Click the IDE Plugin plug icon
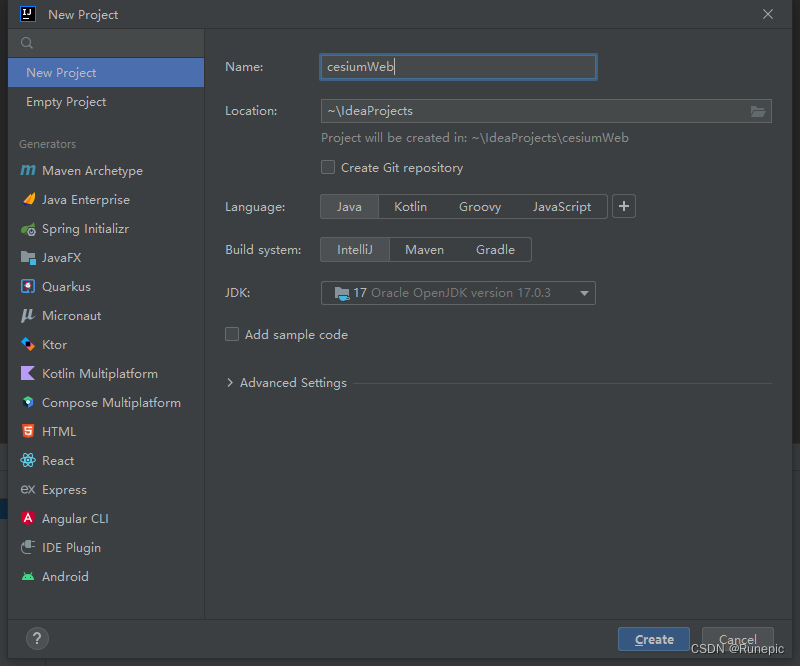800x666 pixels. 28,547
